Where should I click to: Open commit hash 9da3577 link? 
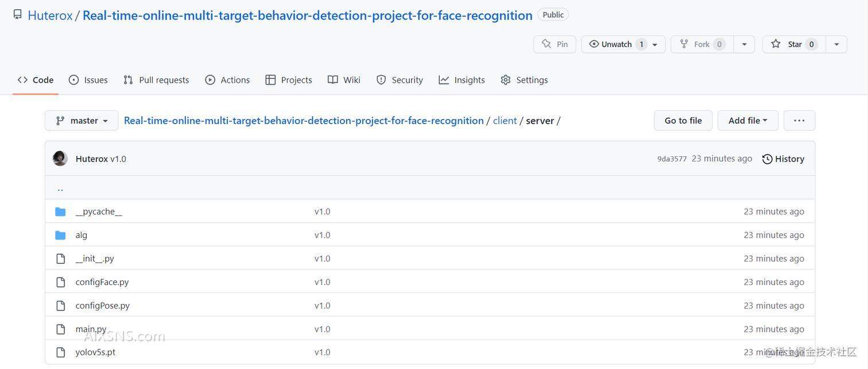point(672,159)
